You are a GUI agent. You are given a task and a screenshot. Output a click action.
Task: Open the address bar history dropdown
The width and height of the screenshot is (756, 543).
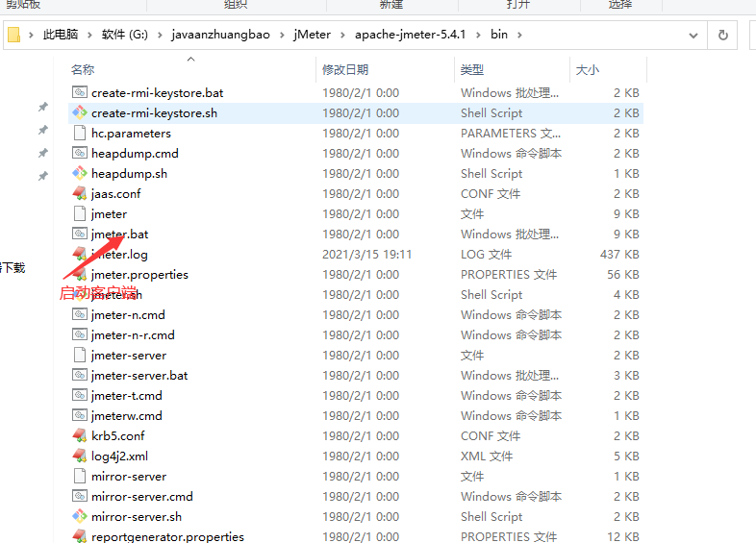693,36
